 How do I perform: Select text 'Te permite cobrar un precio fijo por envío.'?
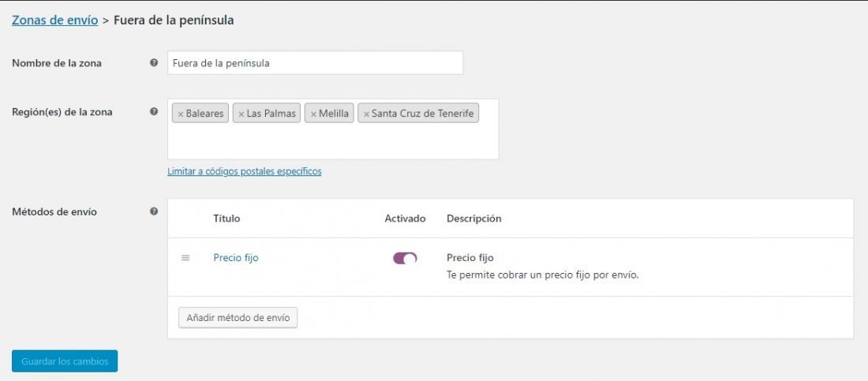click(543, 275)
